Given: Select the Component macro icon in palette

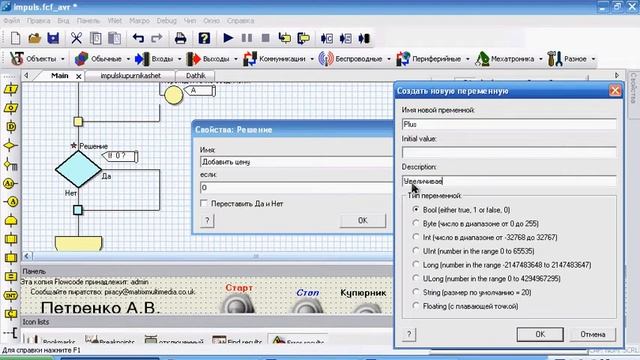Looking at the screenshot, I should [11, 258].
